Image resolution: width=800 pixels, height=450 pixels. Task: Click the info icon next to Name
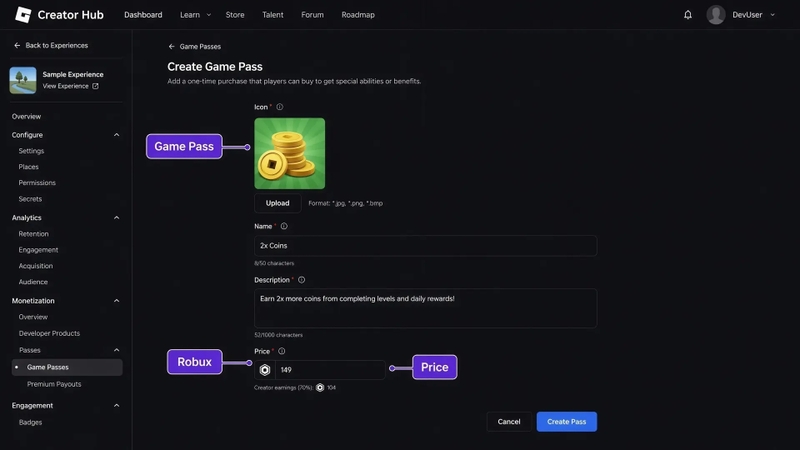click(284, 226)
